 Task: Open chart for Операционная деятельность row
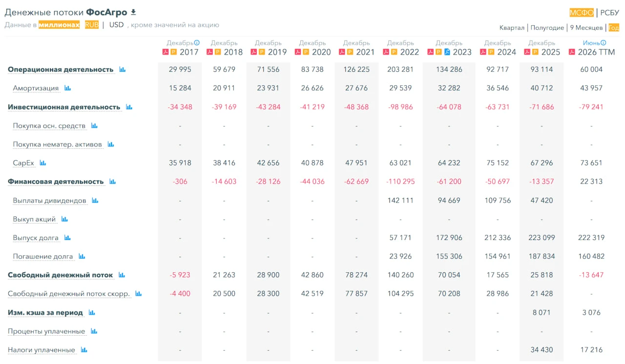click(x=123, y=70)
